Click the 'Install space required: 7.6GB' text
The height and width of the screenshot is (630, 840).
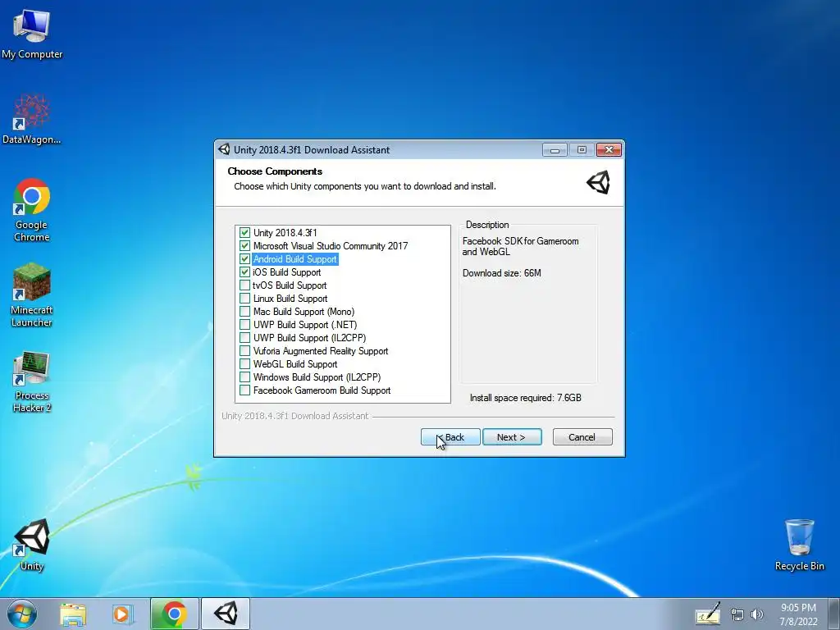526,398
